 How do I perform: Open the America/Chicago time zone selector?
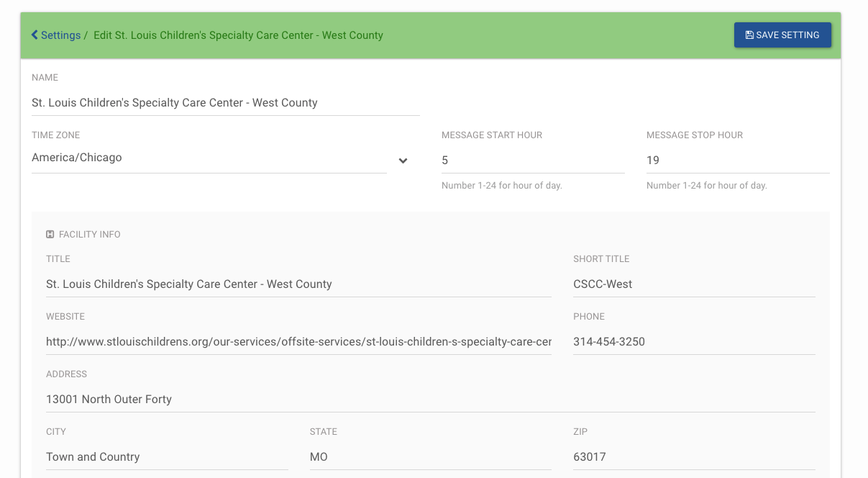(x=209, y=158)
